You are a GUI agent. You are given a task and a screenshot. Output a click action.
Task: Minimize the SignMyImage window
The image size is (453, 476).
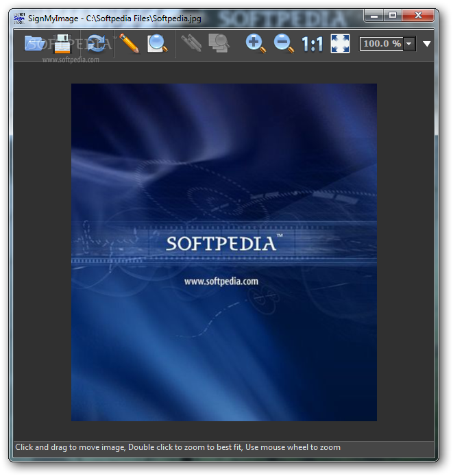click(374, 16)
